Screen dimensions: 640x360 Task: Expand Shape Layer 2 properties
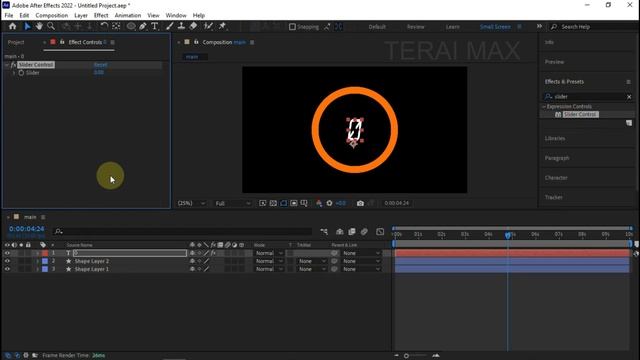coord(37,261)
